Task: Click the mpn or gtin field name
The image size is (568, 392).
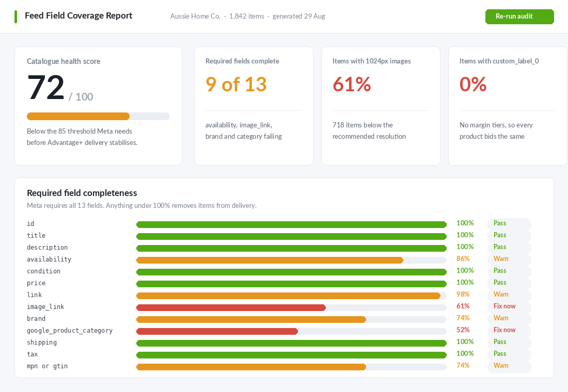Action: [47, 366]
